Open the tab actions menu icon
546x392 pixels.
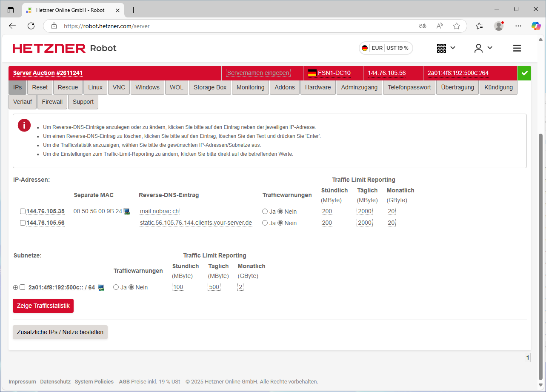point(11,10)
